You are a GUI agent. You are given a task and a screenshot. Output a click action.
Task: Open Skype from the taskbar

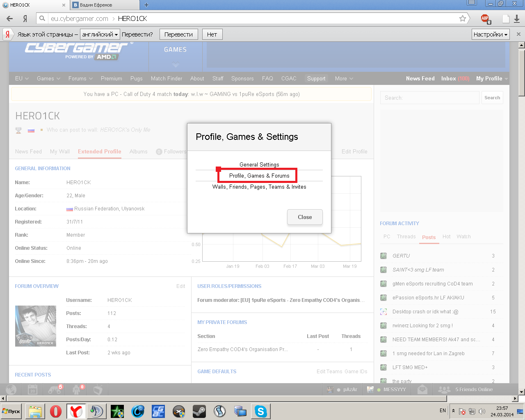(260, 411)
